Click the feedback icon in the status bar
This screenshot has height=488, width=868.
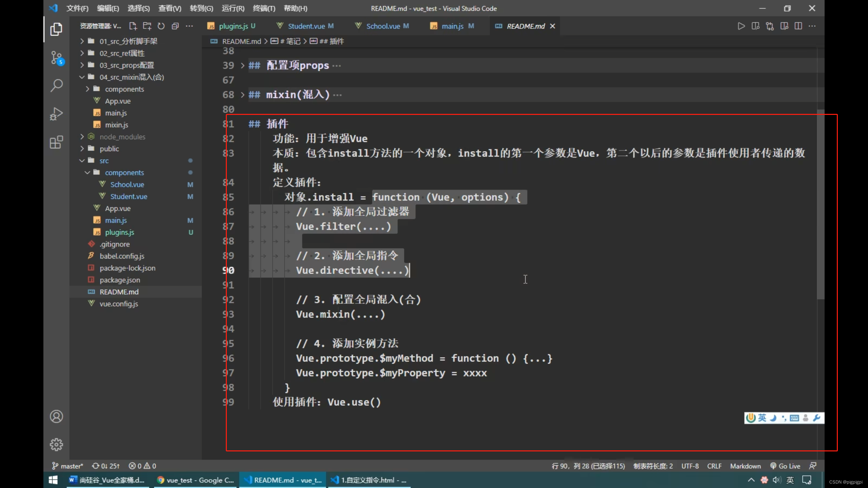pos(813,466)
